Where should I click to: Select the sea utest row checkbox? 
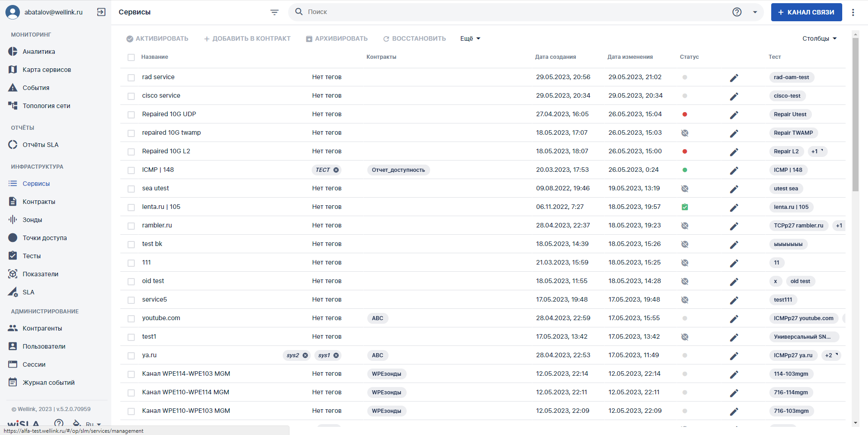131,189
